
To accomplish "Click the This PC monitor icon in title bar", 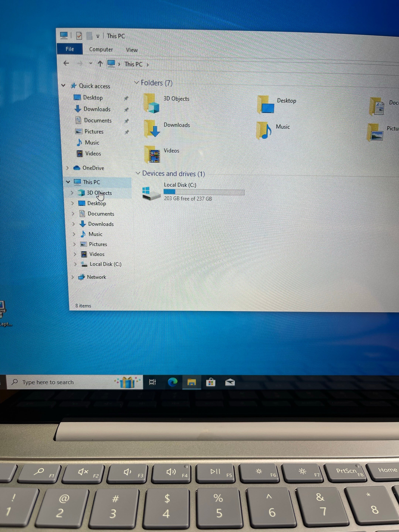I will (64, 36).
